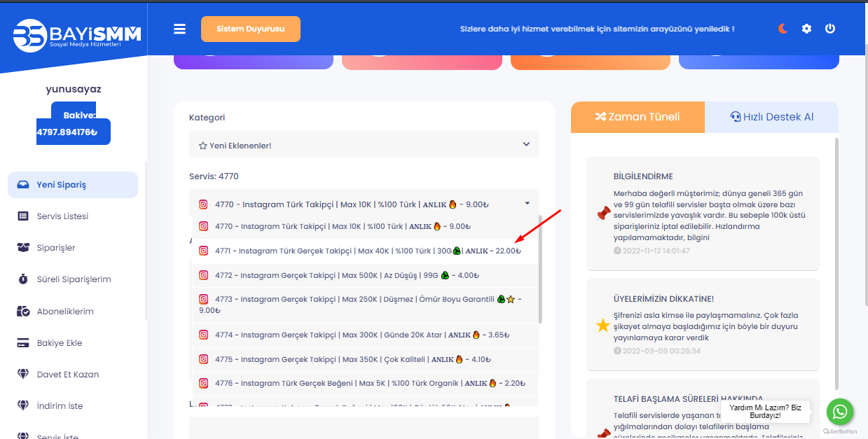Click the star icon of ÜYELERİMİZİN DİKKATİNE

(602, 325)
